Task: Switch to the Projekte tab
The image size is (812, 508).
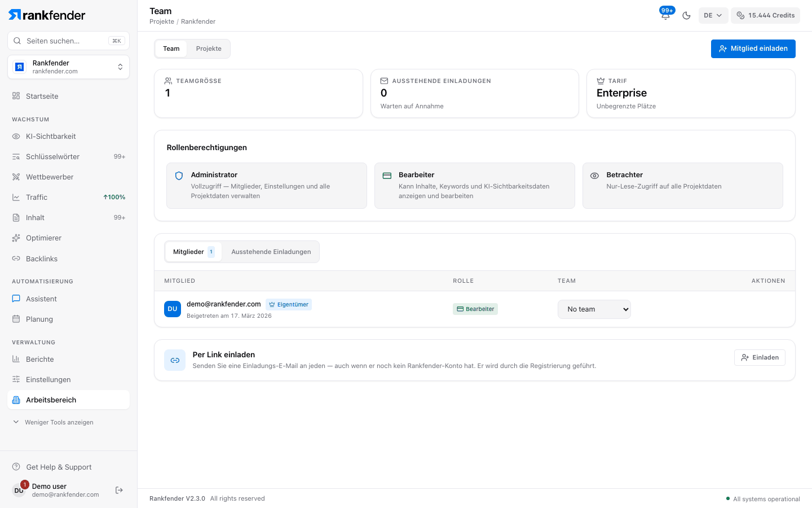Action: [209, 49]
